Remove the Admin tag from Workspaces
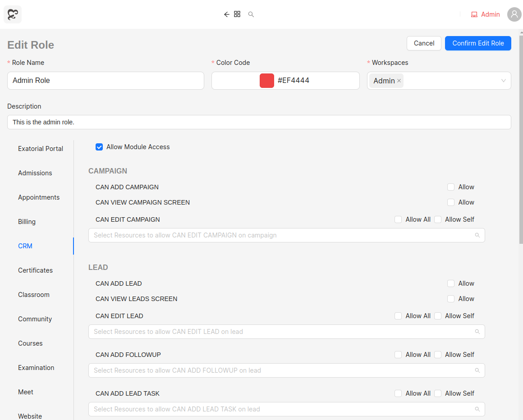 click(399, 81)
